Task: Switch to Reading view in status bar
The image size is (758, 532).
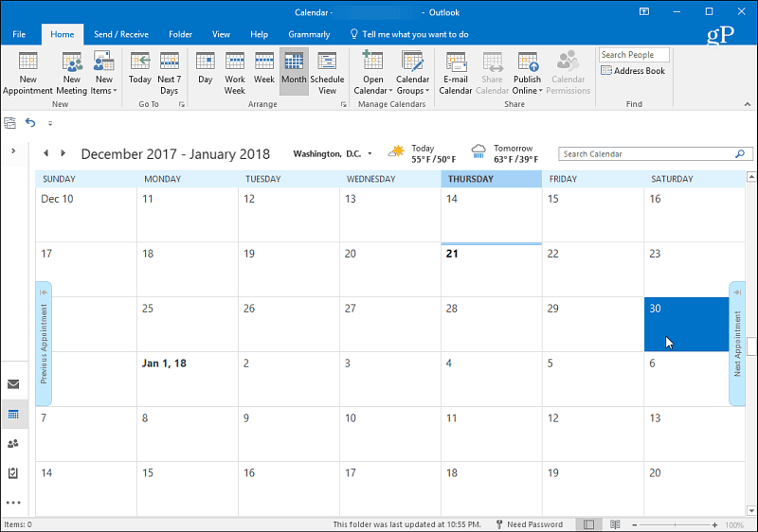Action: pos(615,524)
